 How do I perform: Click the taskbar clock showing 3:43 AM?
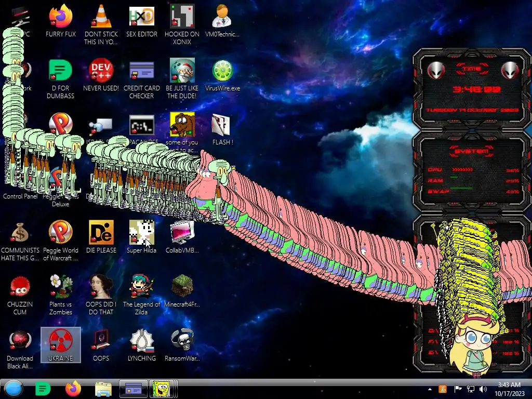[x=509, y=389]
